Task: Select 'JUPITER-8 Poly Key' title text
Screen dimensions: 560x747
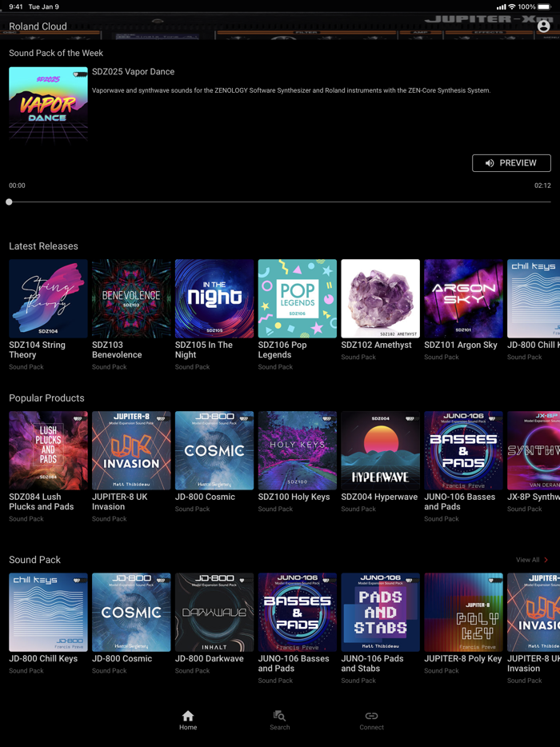Action: pyautogui.click(x=462, y=658)
